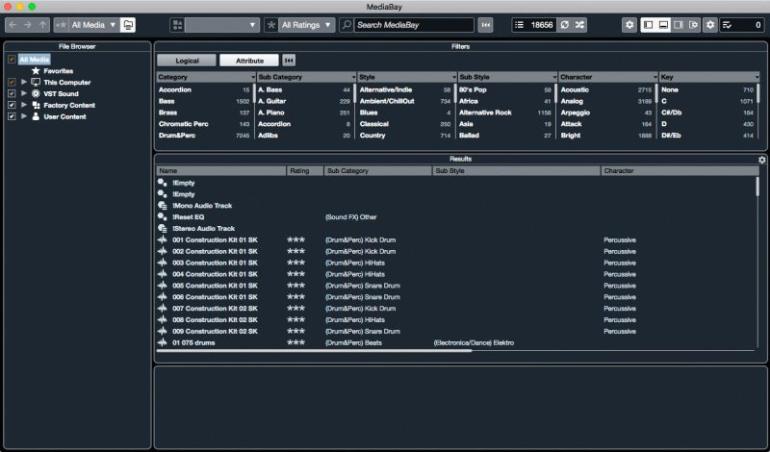Open the Sub Style filter column dropdown
The height and width of the screenshot is (452, 770).
pyautogui.click(x=554, y=77)
